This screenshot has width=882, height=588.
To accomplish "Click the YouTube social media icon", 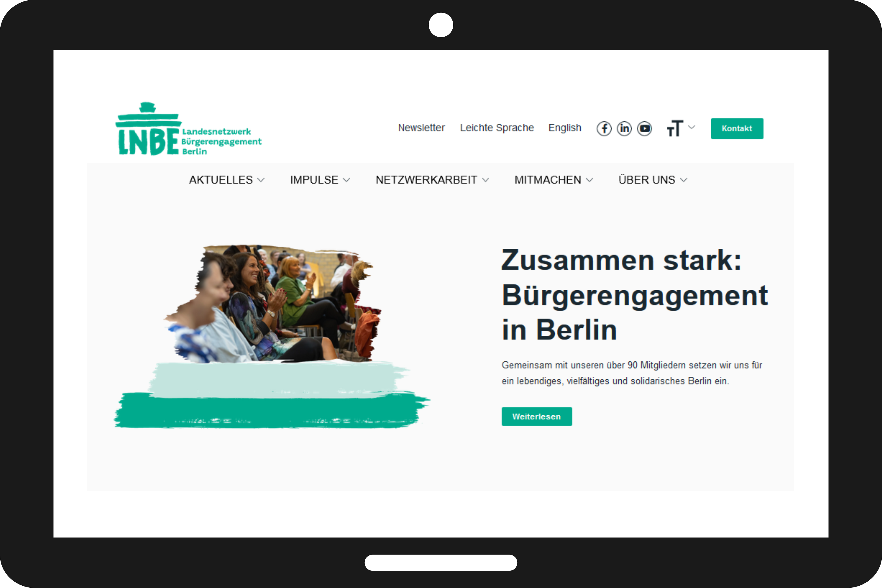I will (x=644, y=128).
